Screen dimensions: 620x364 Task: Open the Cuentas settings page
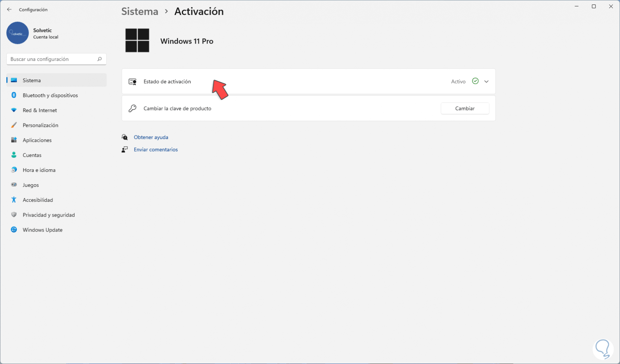point(57,155)
